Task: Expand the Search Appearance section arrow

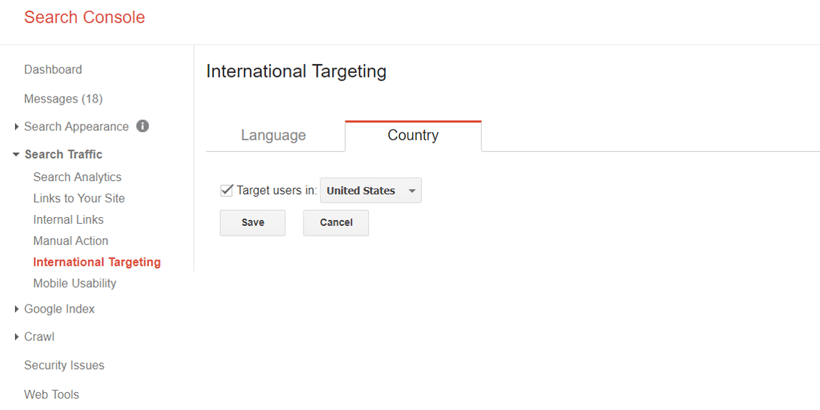Action: tap(17, 127)
